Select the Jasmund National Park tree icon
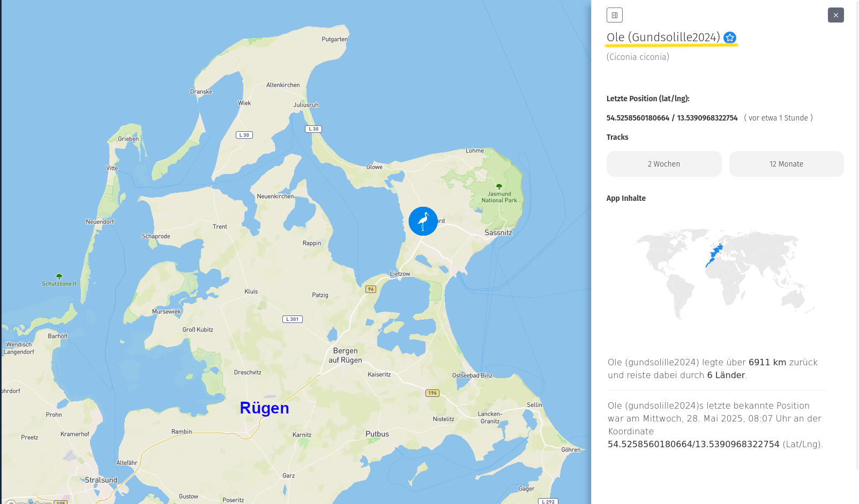 click(x=499, y=186)
